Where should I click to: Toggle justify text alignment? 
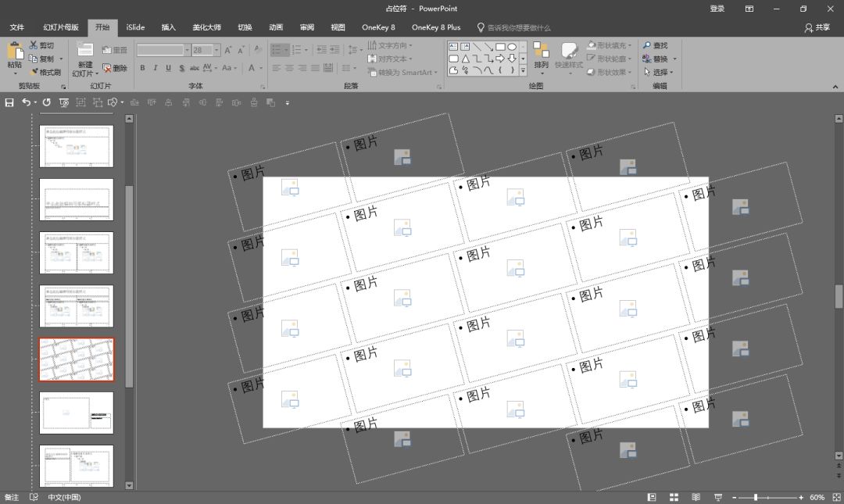[315, 68]
